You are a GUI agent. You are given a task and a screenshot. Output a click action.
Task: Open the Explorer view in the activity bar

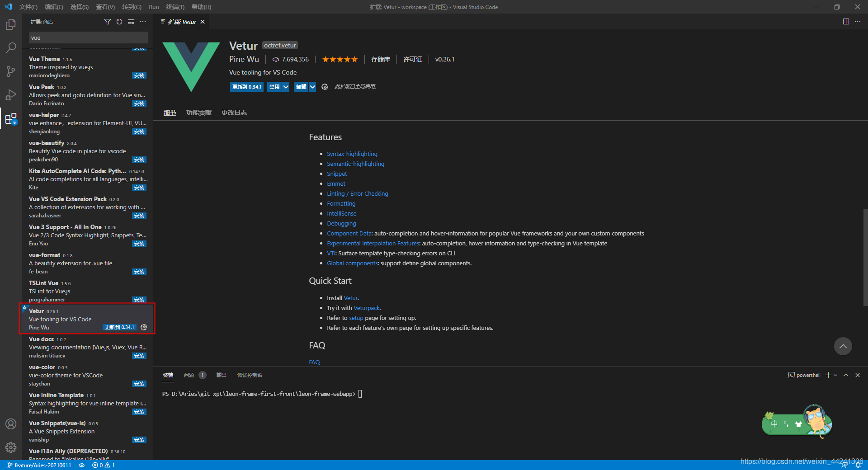(x=11, y=24)
